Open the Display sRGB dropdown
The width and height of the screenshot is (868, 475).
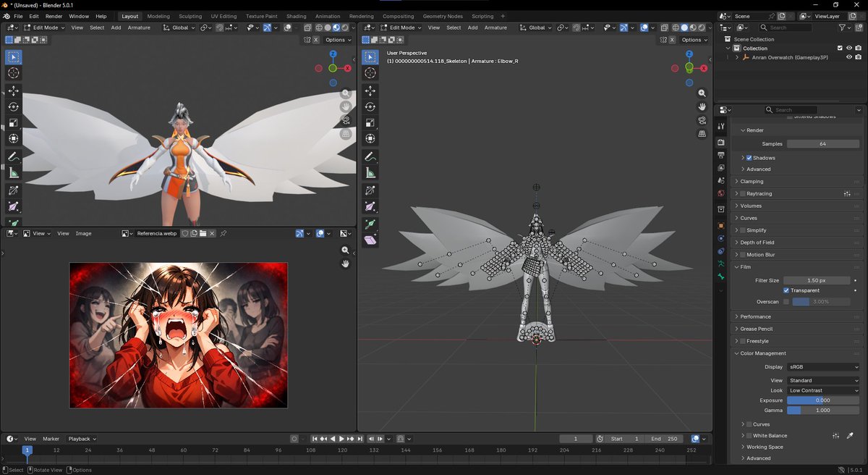pos(823,367)
